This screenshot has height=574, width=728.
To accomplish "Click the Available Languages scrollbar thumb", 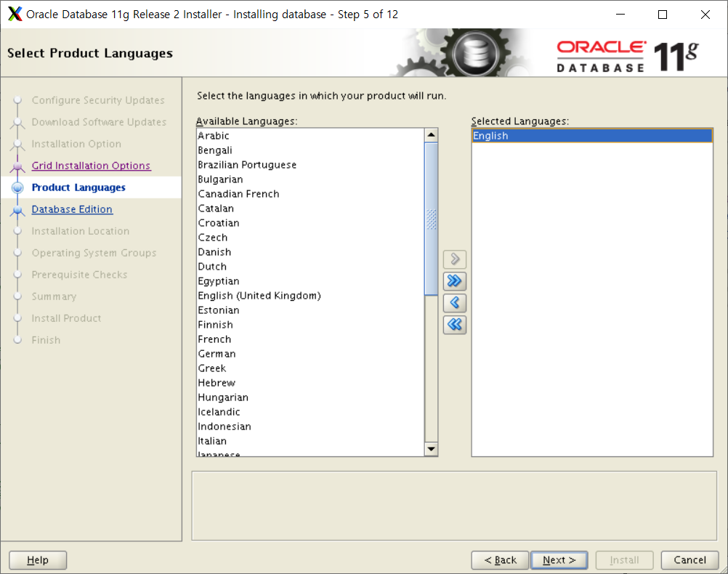I will pyautogui.click(x=432, y=219).
